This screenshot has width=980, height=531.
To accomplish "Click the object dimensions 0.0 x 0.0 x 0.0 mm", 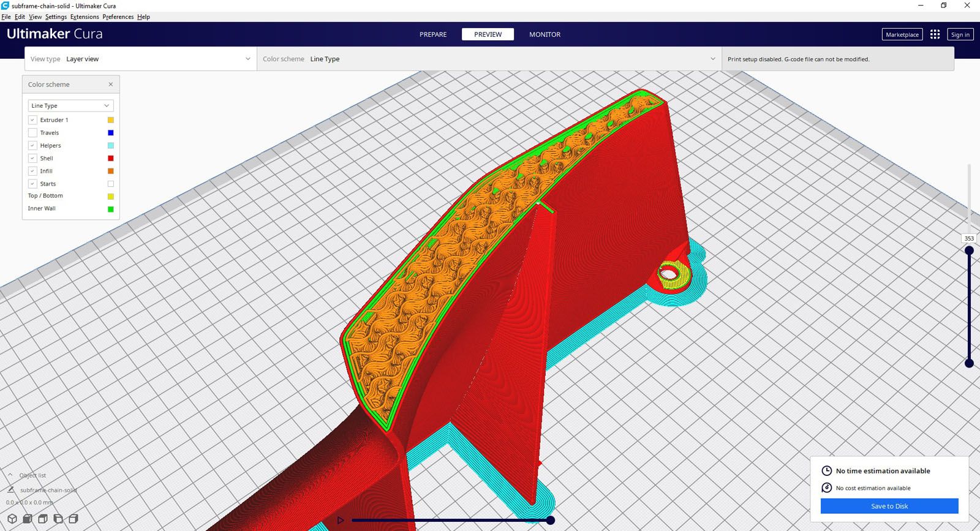I will (30, 502).
